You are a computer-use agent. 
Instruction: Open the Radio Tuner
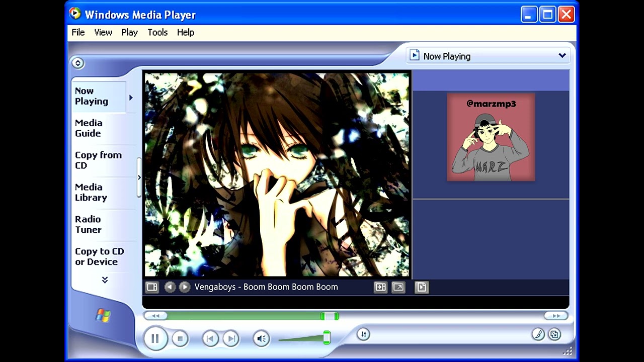89,224
